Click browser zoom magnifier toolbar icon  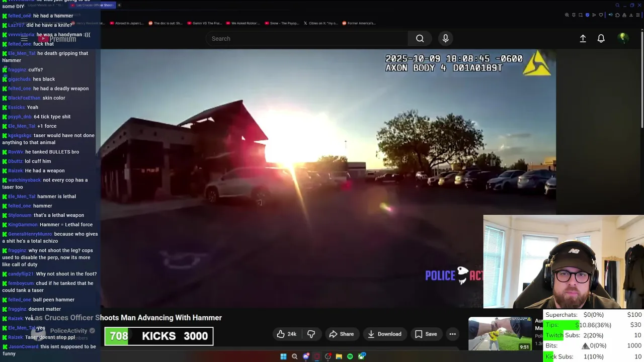[x=567, y=15]
